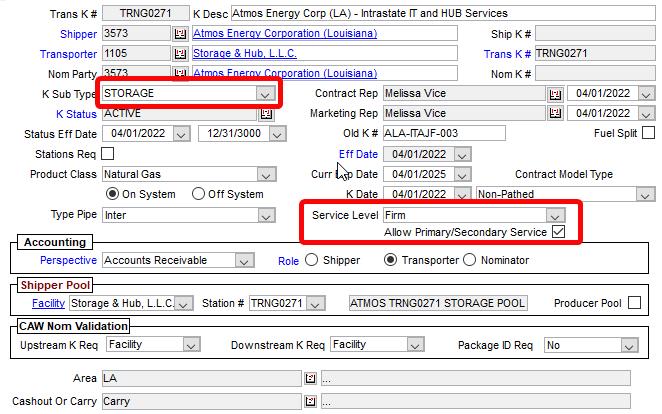662x414 pixels.
Task: Select the Shipper role radio button
Action: 311,260
